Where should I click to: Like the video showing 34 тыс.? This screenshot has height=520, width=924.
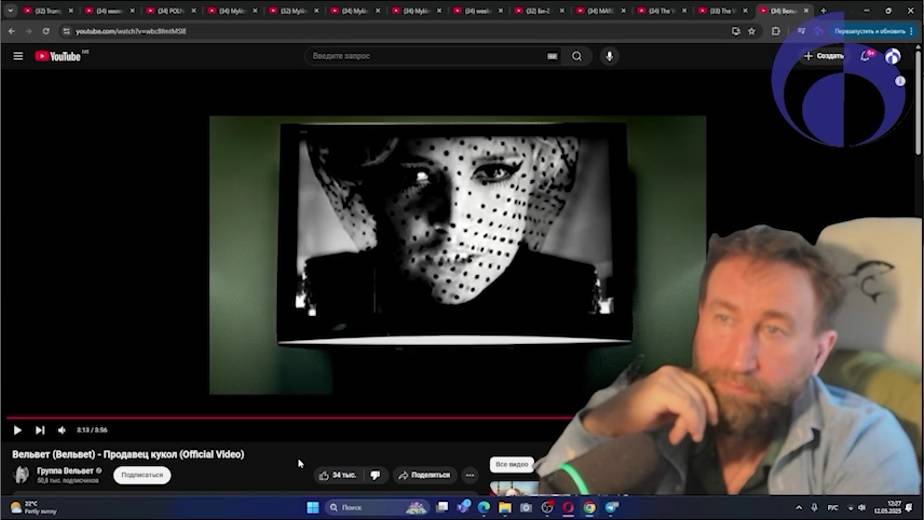pyautogui.click(x=338, y=475)
